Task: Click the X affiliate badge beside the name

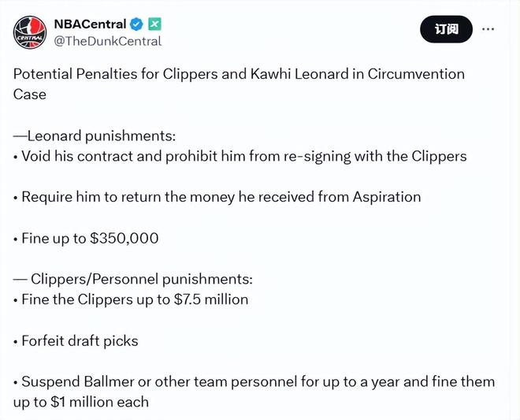Action: [x=155, y=24]
